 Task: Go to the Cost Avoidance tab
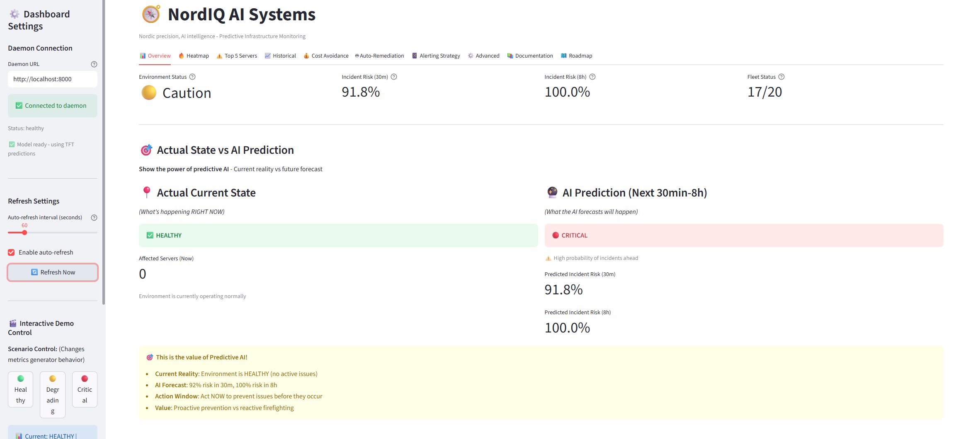pyautogui.click(x=326, y=56)
